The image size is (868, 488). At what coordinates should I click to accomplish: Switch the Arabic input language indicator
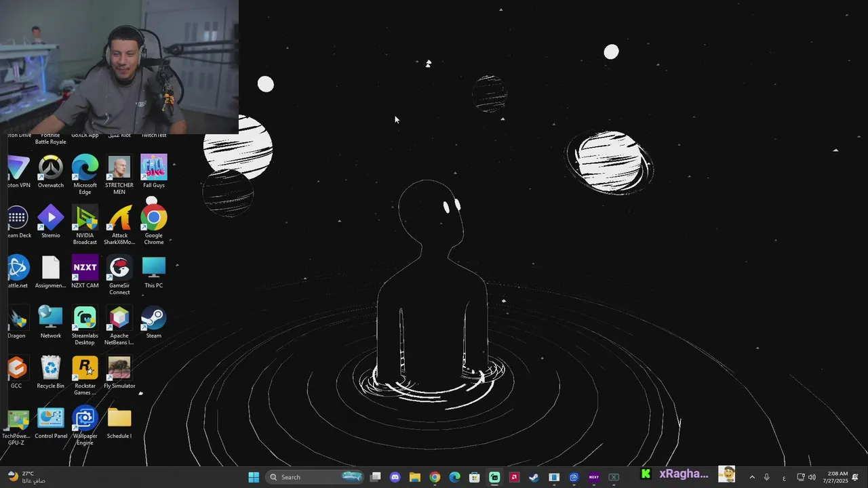pyautogui.click(x=784, y=478)
